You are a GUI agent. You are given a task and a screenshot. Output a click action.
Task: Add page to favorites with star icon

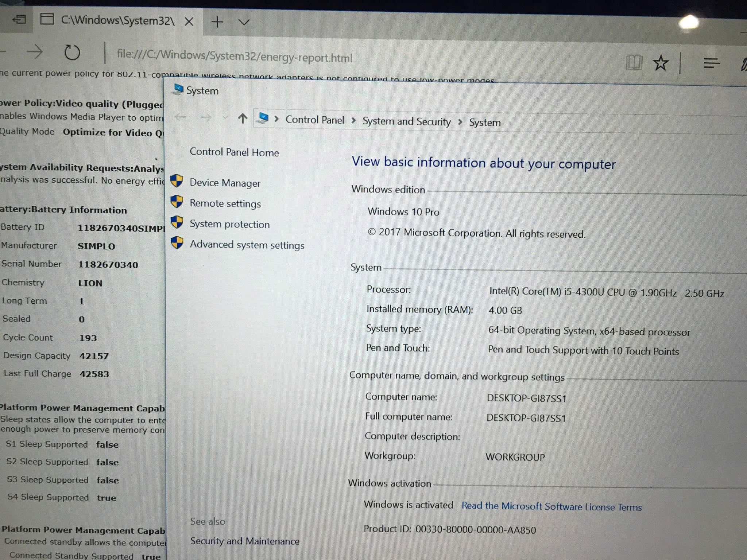[x=661, y=63]
